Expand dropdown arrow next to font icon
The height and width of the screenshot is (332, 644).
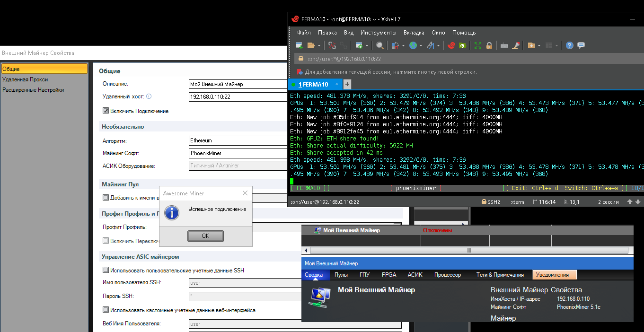click(439, 46)
